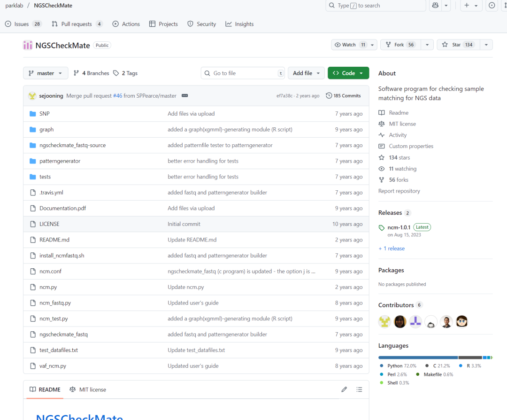Viewport: 507px width, 420px height.
Task: View the 56 forks link
Action: coord(393,180)
